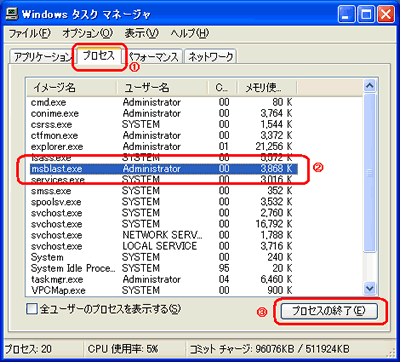Close the Task Manager window
Image resolution: width=400 pixels, height=362 pixels.
(x=386, y=15)
